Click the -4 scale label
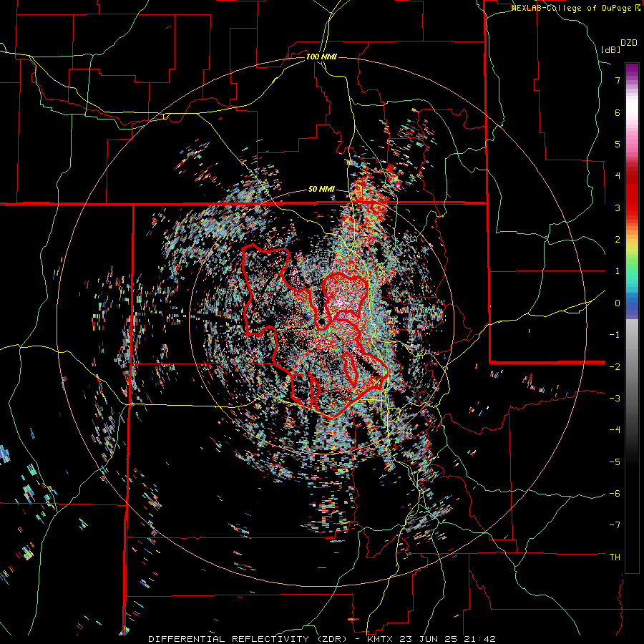 pyautogui.click(x=615, y=430)
